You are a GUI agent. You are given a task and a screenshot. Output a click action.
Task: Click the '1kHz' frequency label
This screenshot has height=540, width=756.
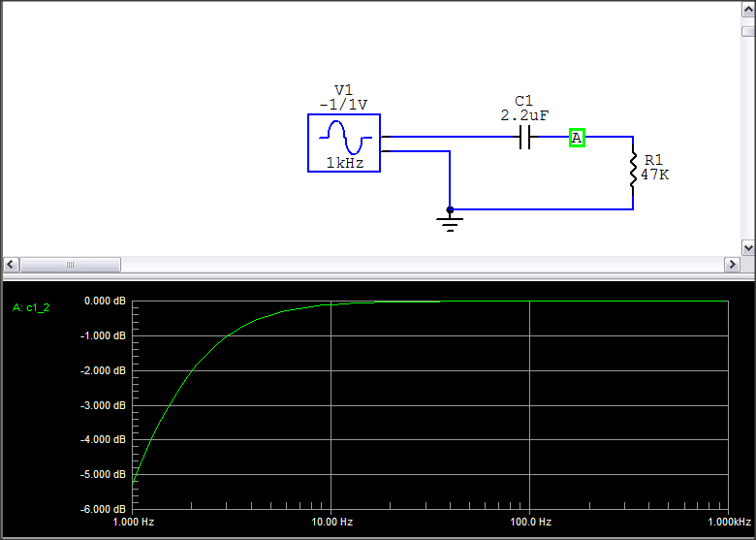345,163
